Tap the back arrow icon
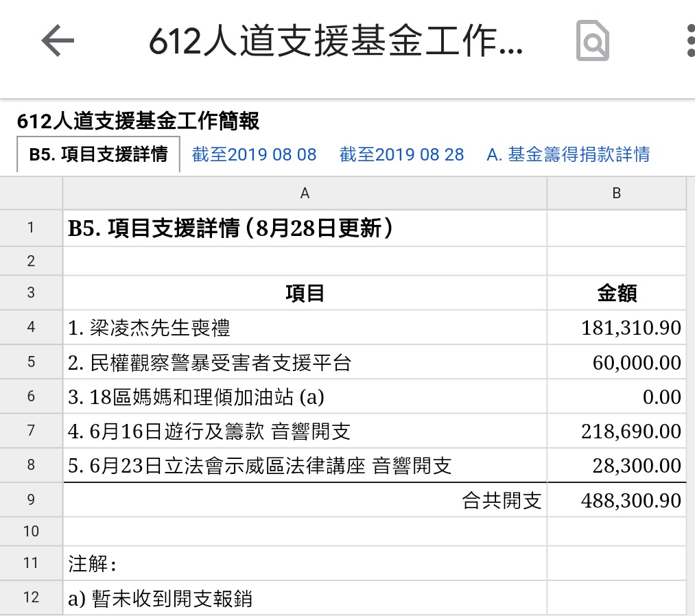695x616 pixels. click(58, 40)
